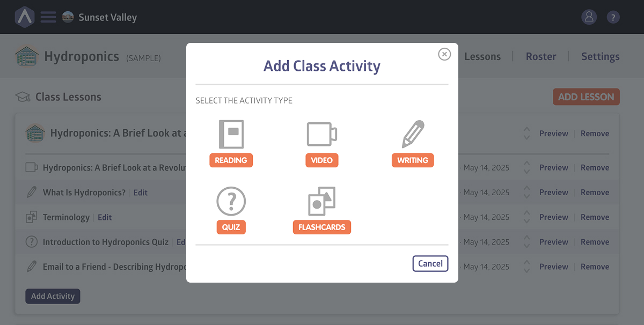The height and width of the screenshot is (325, 644).
Task: Move the Terminology activity up
Action: [526, 214]
